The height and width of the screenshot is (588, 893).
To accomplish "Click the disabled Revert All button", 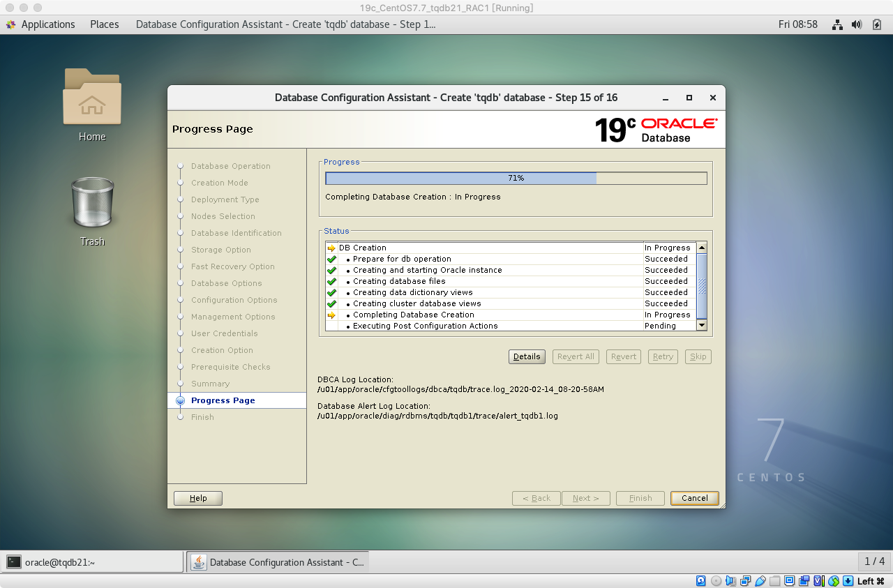I will 576,356.
